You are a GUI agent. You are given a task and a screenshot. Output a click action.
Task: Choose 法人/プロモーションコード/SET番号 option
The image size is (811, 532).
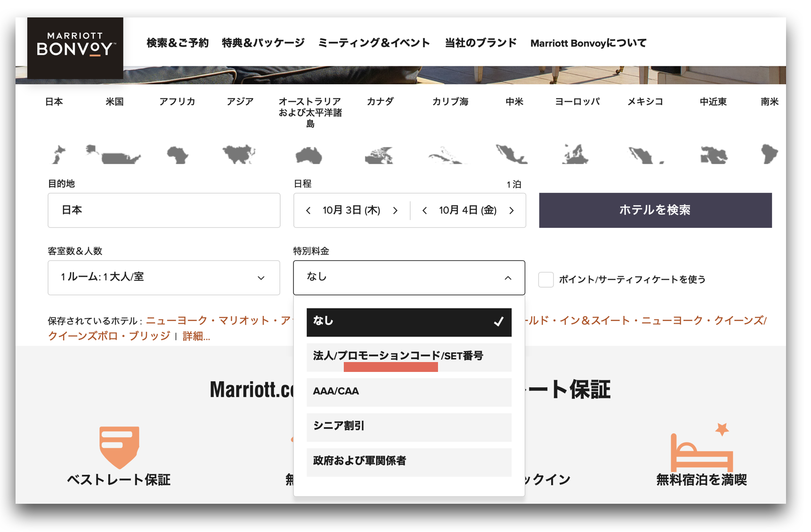409,357
